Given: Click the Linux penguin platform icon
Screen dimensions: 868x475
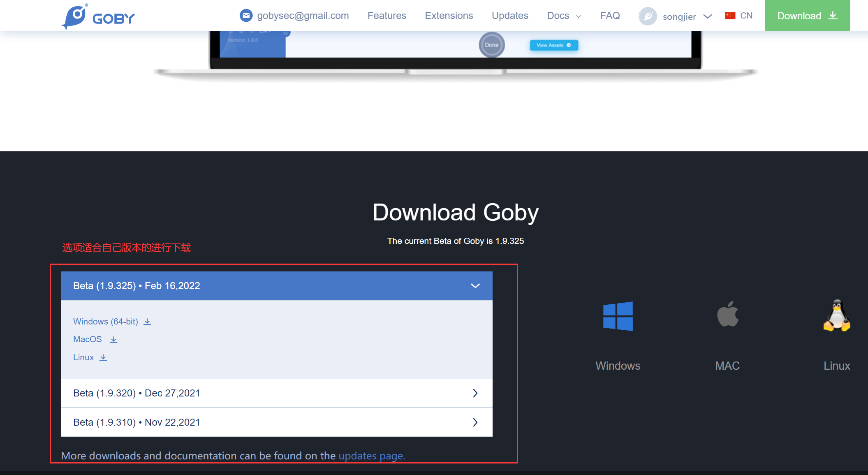Looking at the screenshot, I should [x=836, y=315].
